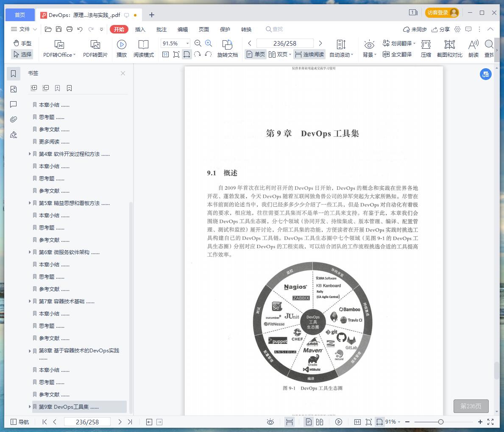Jump to the first page in status bar
The width and height of the screenshot is (504, 432).
coord(45,422)
